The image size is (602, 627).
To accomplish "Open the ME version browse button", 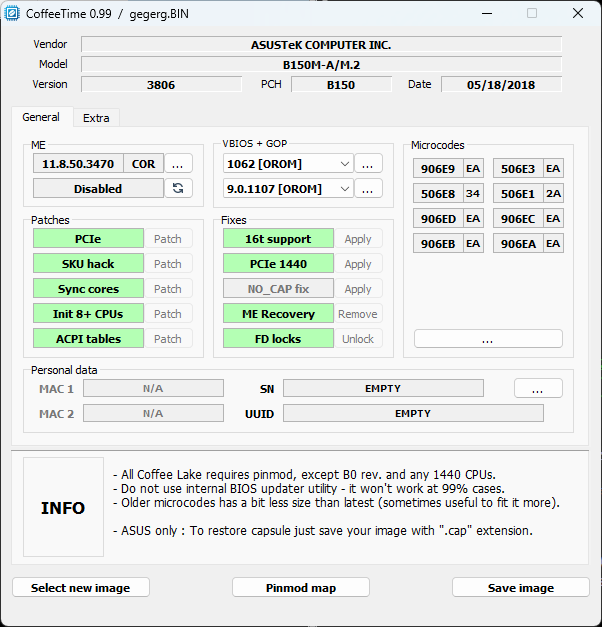I will click(178, 164).
